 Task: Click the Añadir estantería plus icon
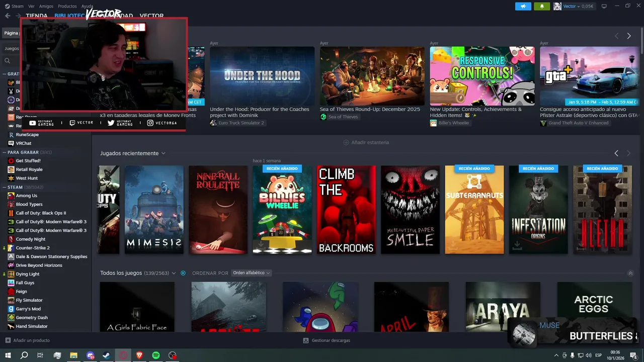[x=346, y=142]
